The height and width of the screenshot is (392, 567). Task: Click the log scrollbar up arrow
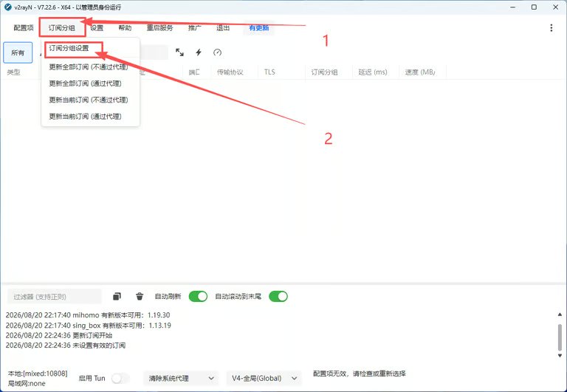pos(560,314)
